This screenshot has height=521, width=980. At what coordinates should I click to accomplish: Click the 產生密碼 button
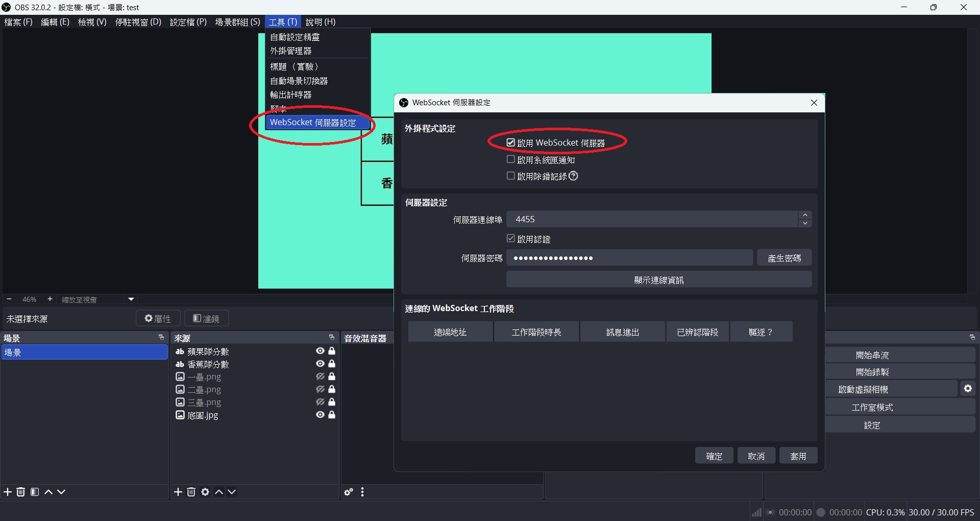(x=784, y=258)
